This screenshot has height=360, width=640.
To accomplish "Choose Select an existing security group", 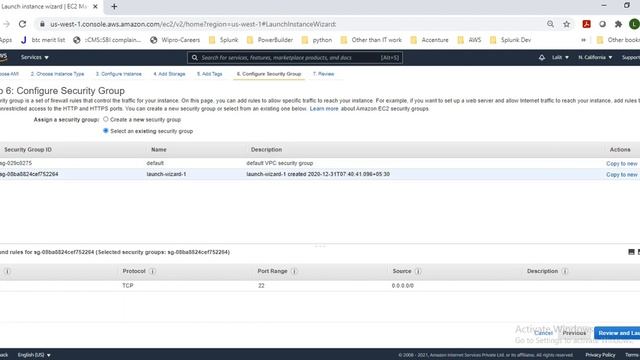I will coord(106,131).
